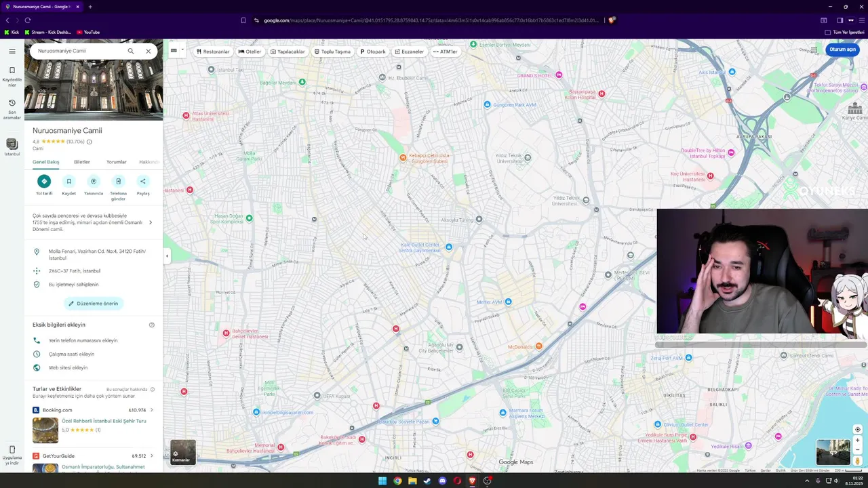Clear the Nuruosmaniye Camii search box
The width and height of the screenshot is (868, 488).
pyautogui.click(x=148, y=51)
